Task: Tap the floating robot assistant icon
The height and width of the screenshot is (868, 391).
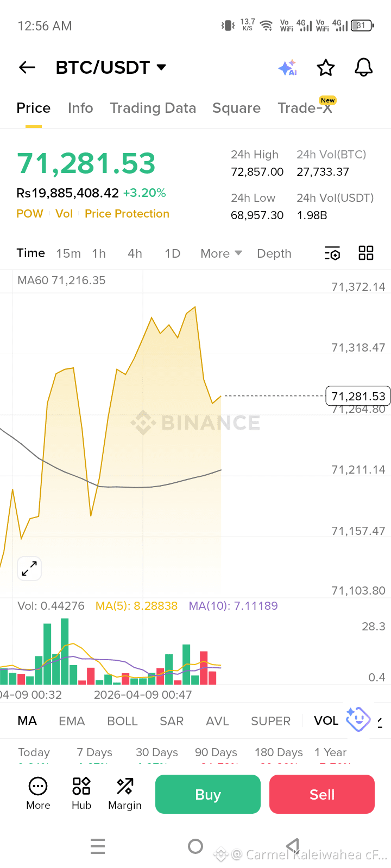Action: point(358,719)
